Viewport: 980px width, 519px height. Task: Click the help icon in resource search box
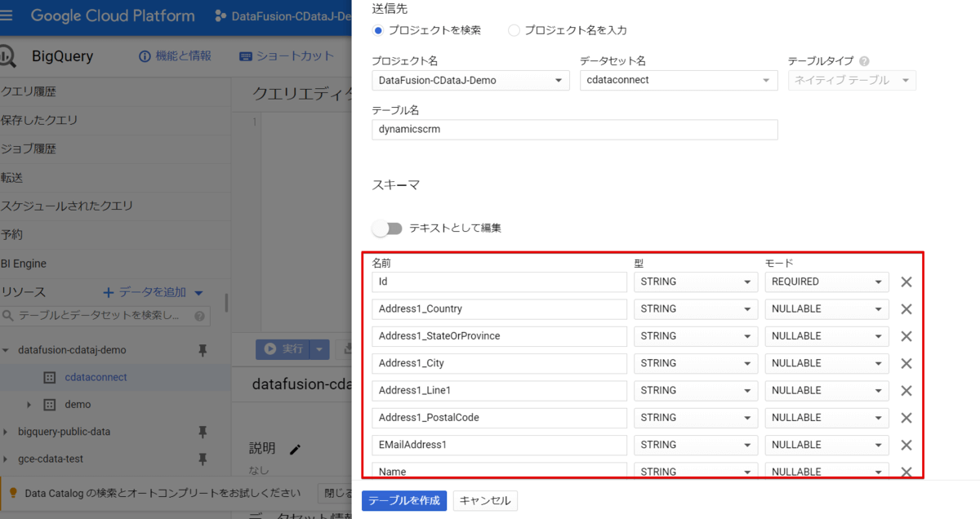coord(199,316)
